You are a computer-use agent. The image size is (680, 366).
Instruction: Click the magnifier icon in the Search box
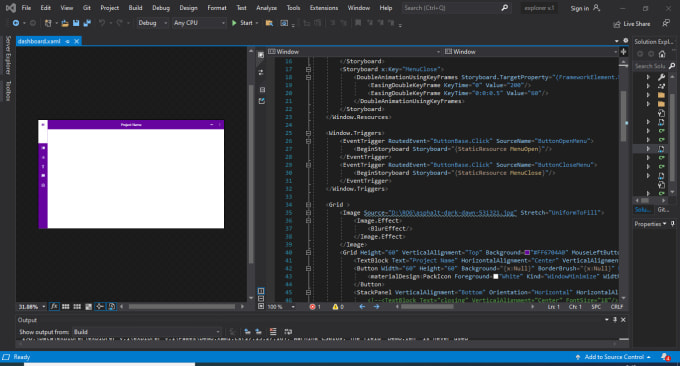coord(505,8)
